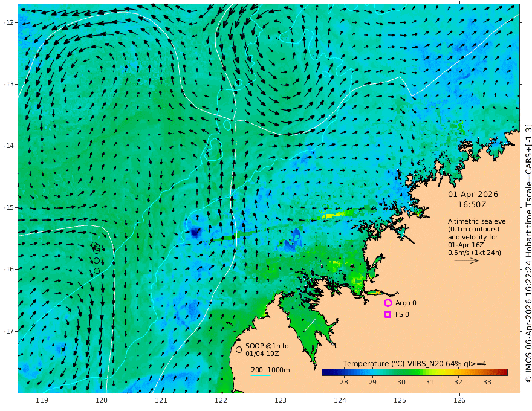Click the SOOP track circle near 16S
This screenshot has width=532, height=411.
tap(97, 271)
